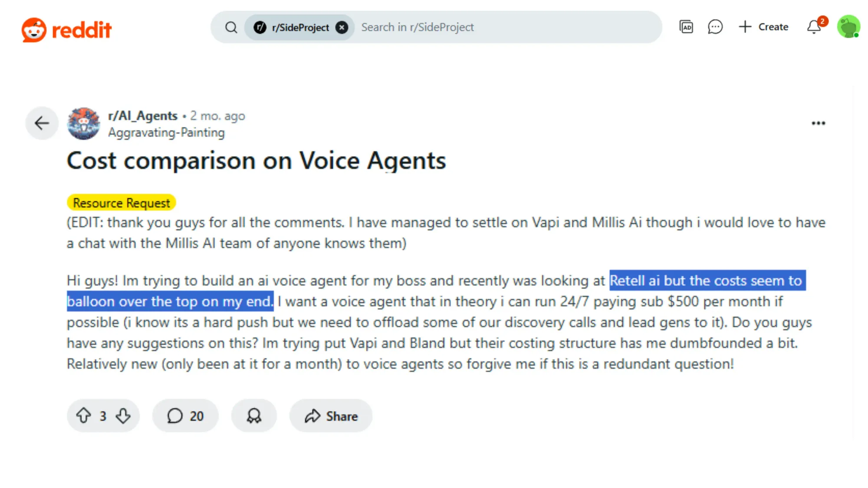Open the post overflow menu
The height and width of the screenshot is (488, 868).
(x=818, y=123)
